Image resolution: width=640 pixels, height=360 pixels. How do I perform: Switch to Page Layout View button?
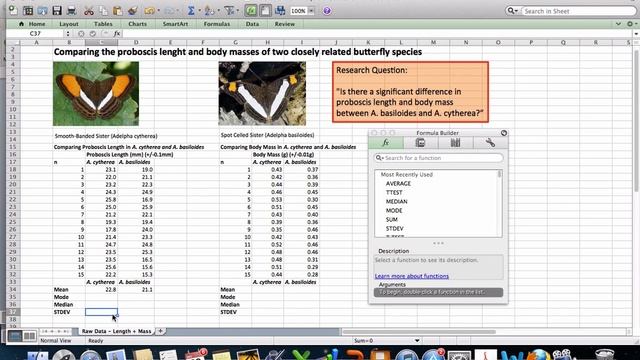pos(29,336)
